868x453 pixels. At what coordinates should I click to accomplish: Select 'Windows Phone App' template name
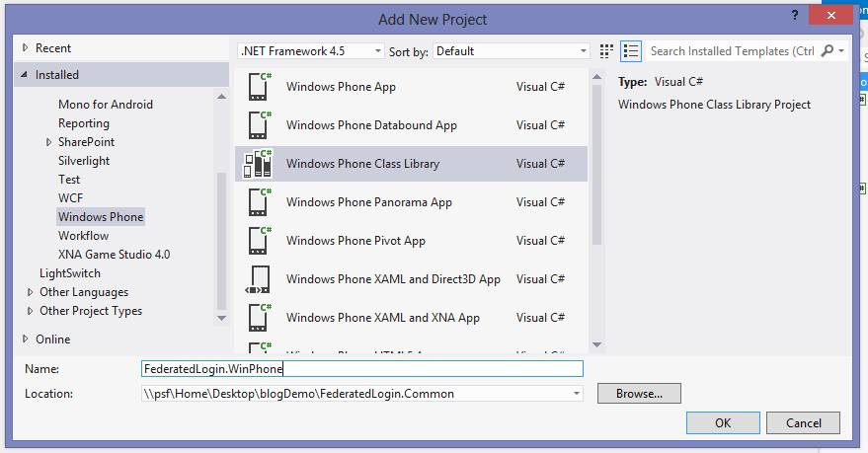(x=341, y=87)
